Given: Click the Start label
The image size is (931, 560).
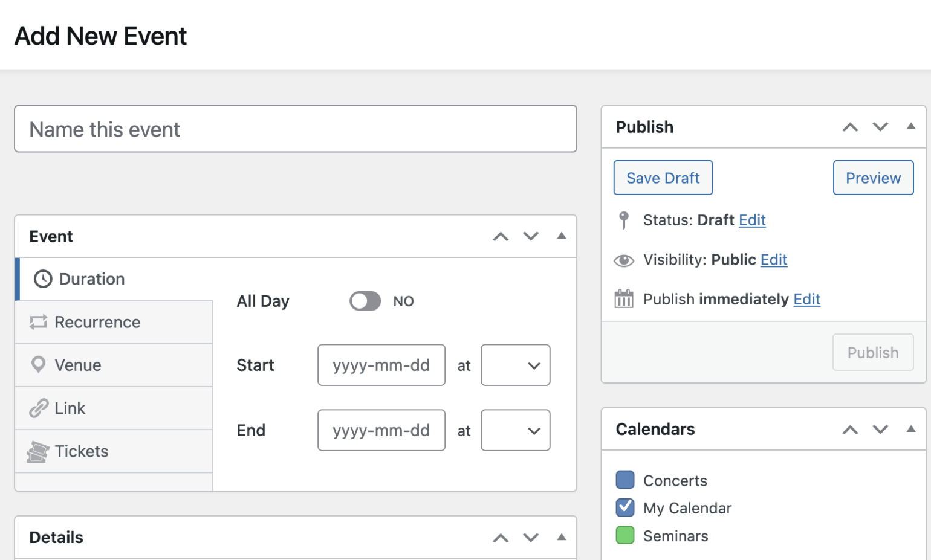Looking at the screenshot, I should pyautogui.click(x=255, y=365).
